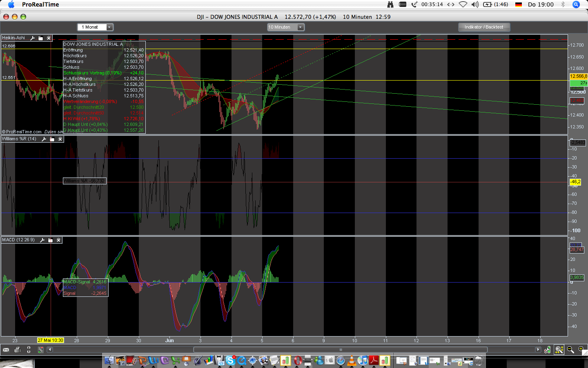The height and width of the screenshot is (368, 588).
Task: Click the yellow 12.566,8 price tag
Action: [x=579, y=76]
